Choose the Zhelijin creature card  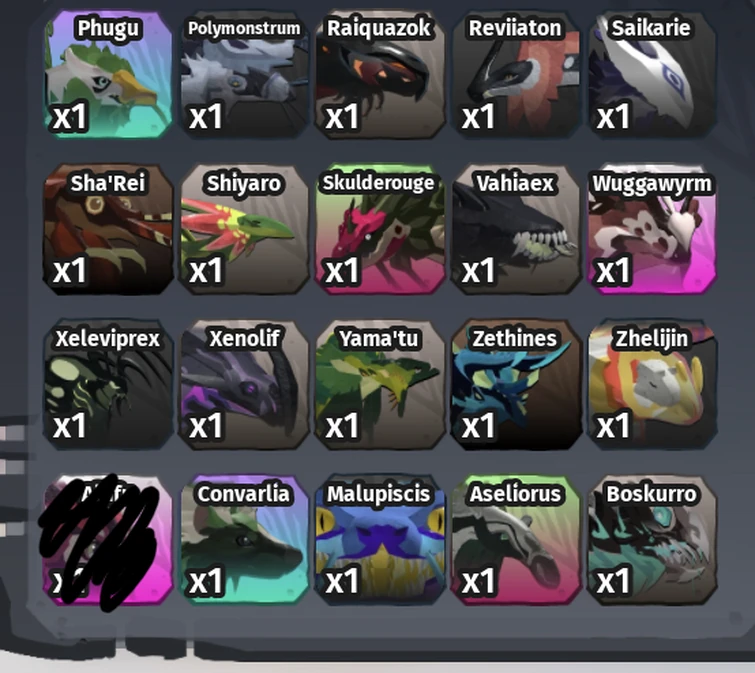[x=652, y=384]
